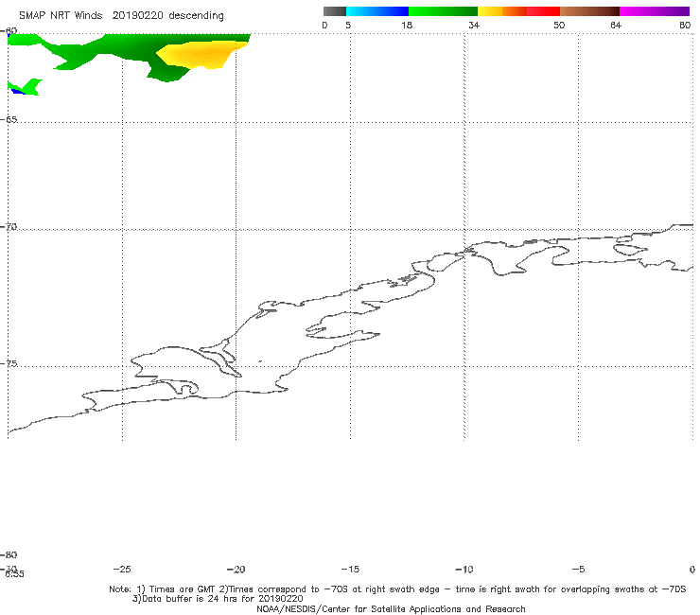This screenshot has width=700, height=615.
Task: Click the '18' label under the color bar
Action: tap(407, 26)
